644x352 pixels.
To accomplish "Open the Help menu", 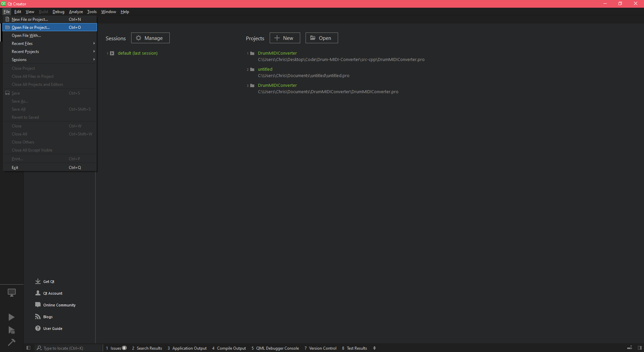I will [125, 11].
